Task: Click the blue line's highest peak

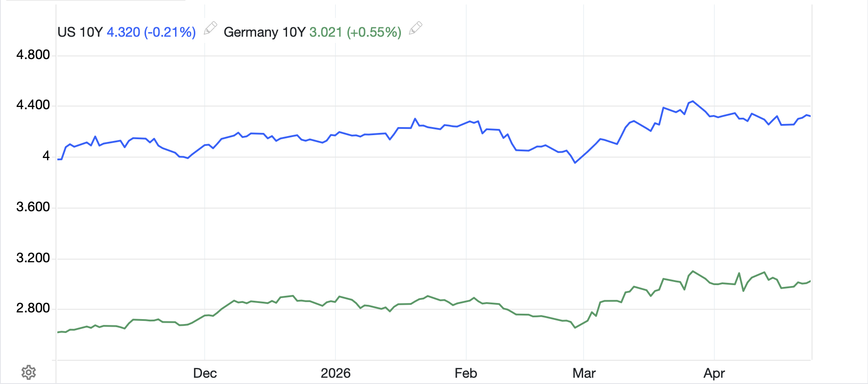Action: pyautogui.click(x=693, y=101)
